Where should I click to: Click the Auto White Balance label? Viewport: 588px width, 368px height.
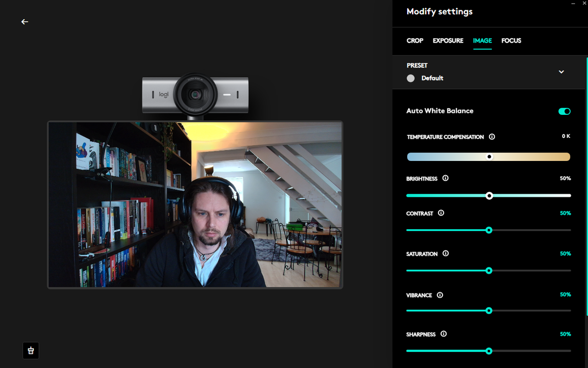point(440,111)
